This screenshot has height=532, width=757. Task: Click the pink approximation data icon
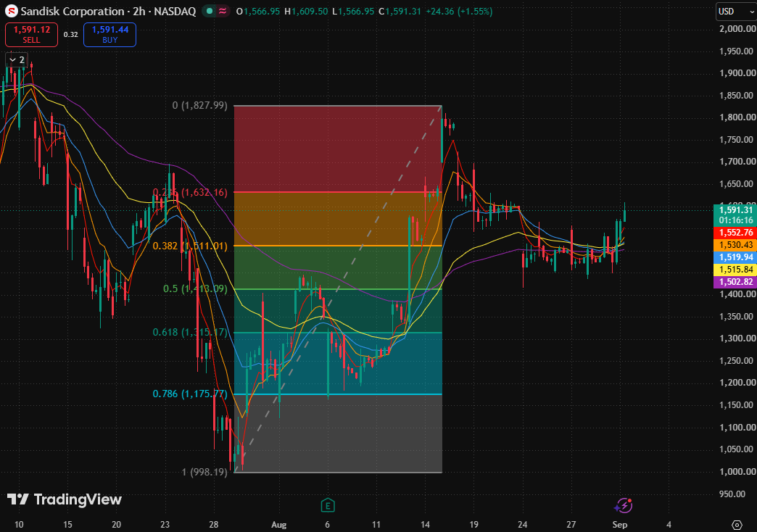click(x=223, y=11)
